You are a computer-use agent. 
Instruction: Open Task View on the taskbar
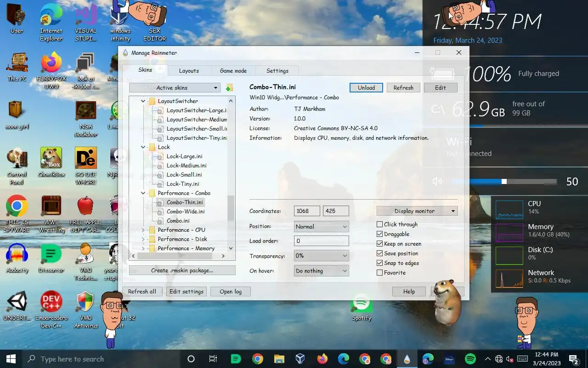pos(213,359)
